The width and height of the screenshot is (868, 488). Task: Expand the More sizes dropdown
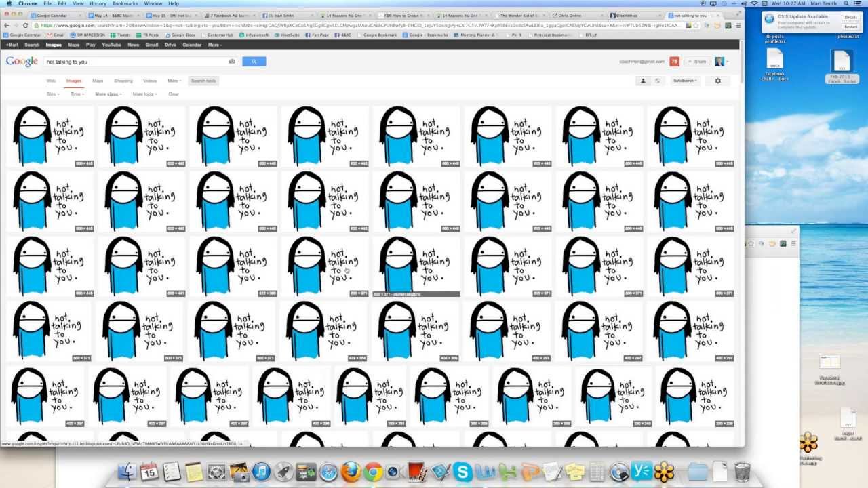(108, 94)
